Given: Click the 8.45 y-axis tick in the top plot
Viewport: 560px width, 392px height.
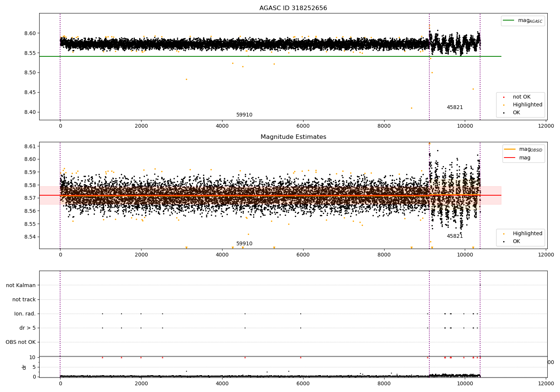Looking at the screenshot, I should (x=30, y=93).
